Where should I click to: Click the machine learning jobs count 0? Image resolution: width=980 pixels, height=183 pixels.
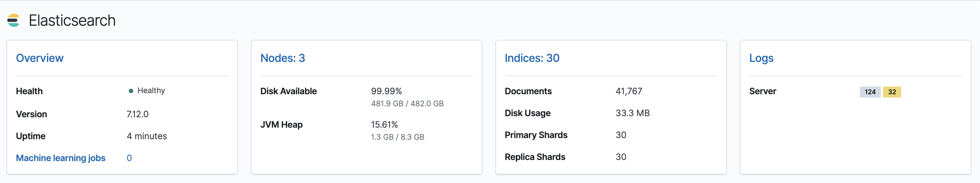point(129,158)
